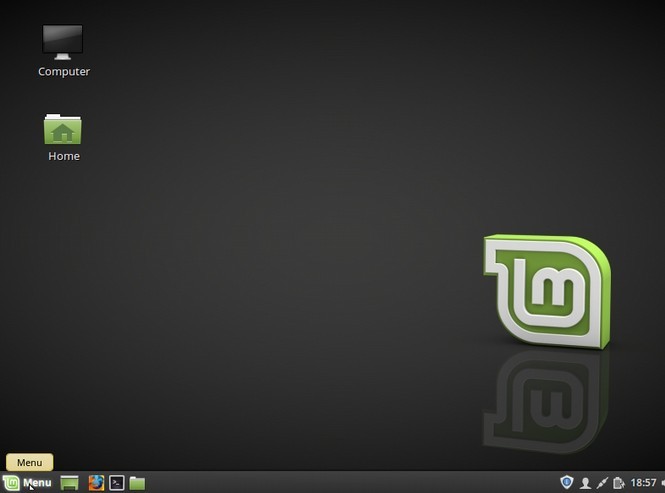
Task: Open the 18:57 clock calendar
Action: coord(643,483)
